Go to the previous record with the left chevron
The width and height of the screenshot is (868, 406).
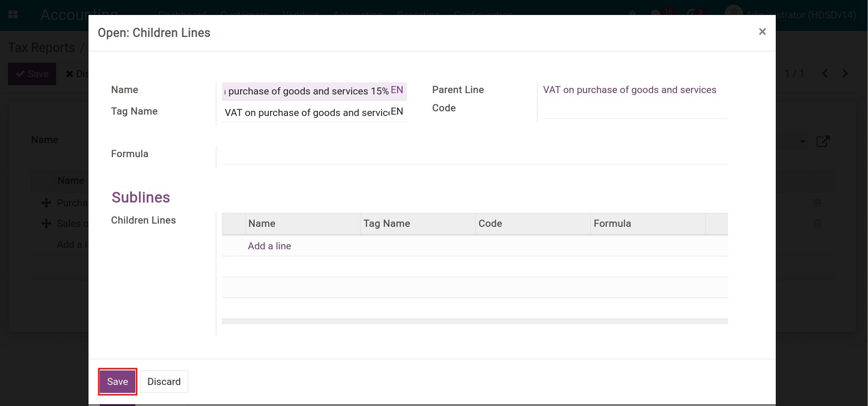pyautogui.click(x=825, y=73)
